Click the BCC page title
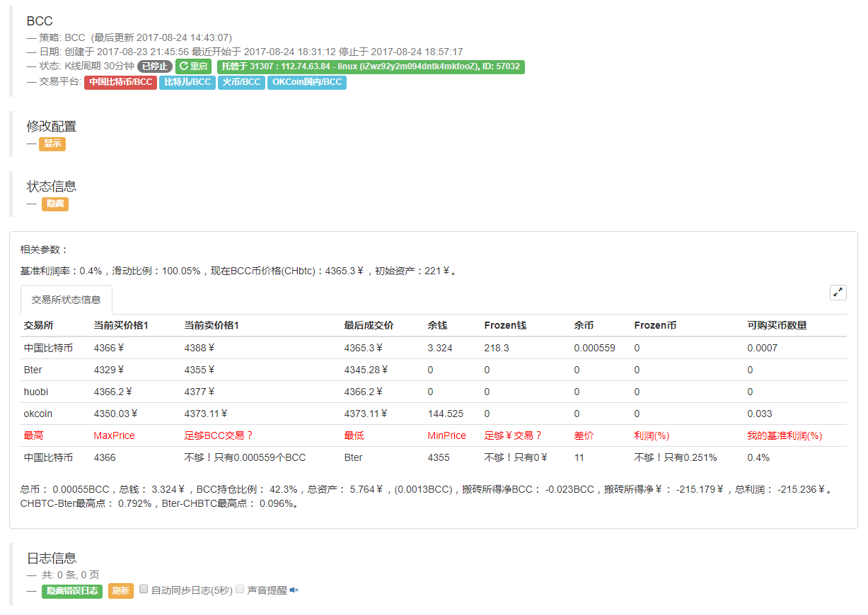 pyautogui.click(x=40, y=21)
